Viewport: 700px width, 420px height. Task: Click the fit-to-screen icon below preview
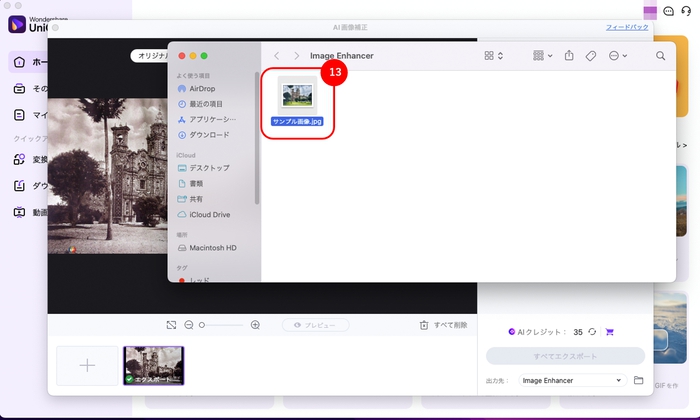click(171, 325)
